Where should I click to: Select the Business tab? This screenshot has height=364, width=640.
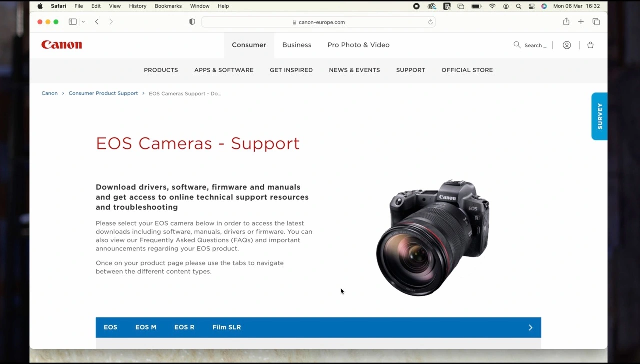point(297,45)
